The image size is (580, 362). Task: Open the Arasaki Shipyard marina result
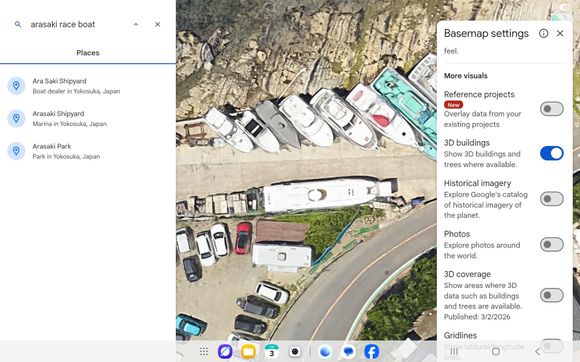88,118
